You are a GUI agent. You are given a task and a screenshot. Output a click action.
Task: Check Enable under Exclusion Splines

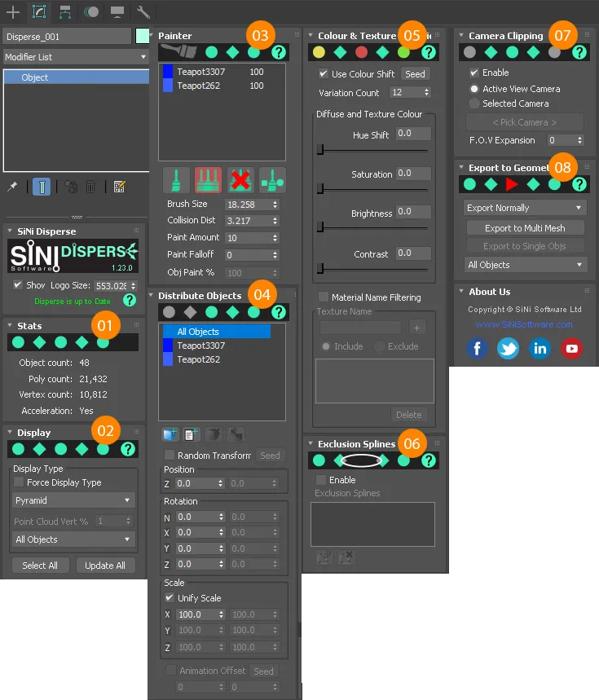[x=321, y=480]
